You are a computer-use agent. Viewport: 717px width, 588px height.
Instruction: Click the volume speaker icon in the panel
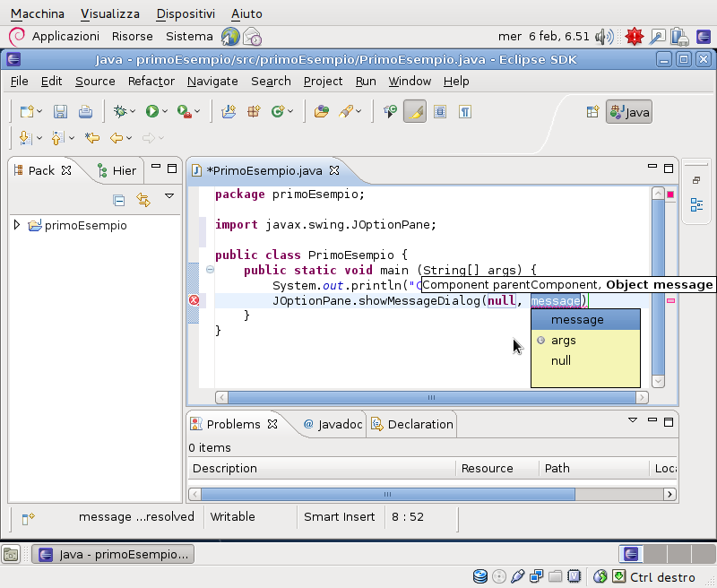(603, 37)
